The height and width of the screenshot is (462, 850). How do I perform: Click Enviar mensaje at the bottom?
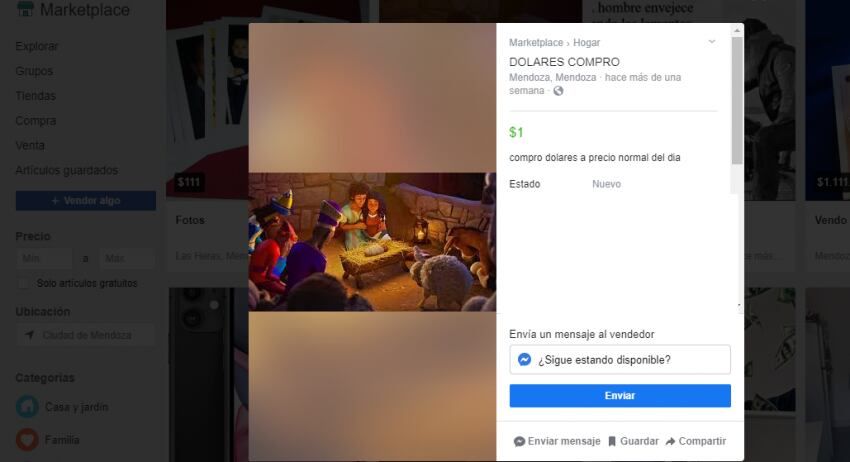tap(557, 441)
